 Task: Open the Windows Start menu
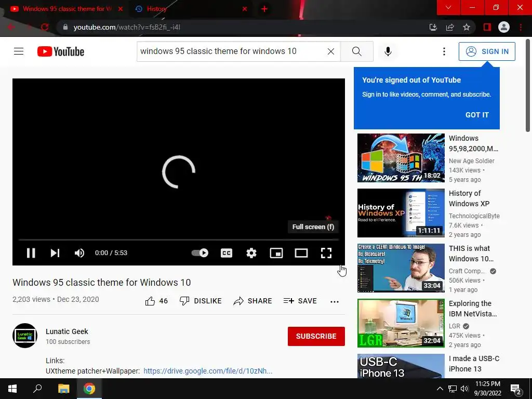[12, 389]
